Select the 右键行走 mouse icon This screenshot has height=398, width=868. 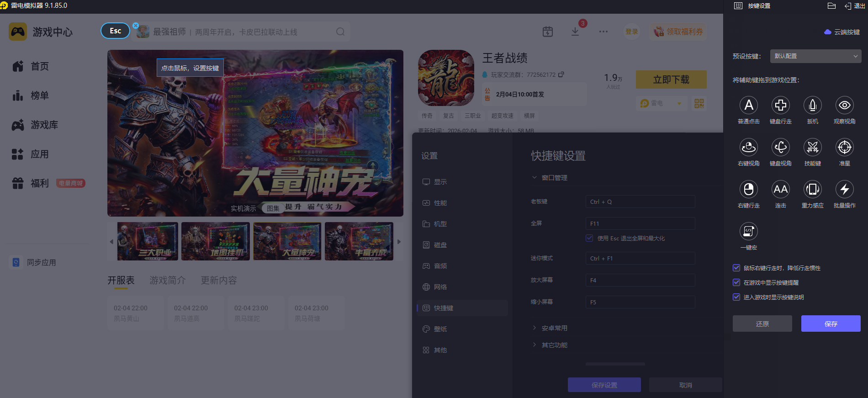click(x=748, y=189)
